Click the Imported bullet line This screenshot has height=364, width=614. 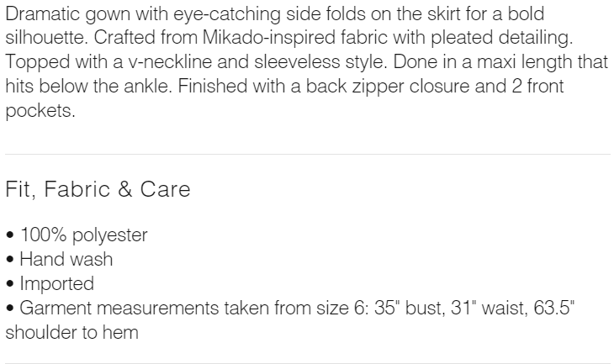pyautogui.click(x=54, y=284)
